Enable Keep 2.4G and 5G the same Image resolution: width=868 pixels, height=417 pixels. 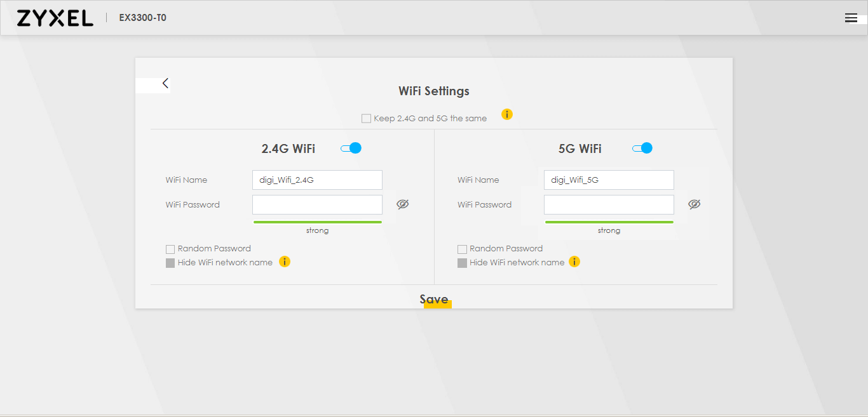point(366,119)
